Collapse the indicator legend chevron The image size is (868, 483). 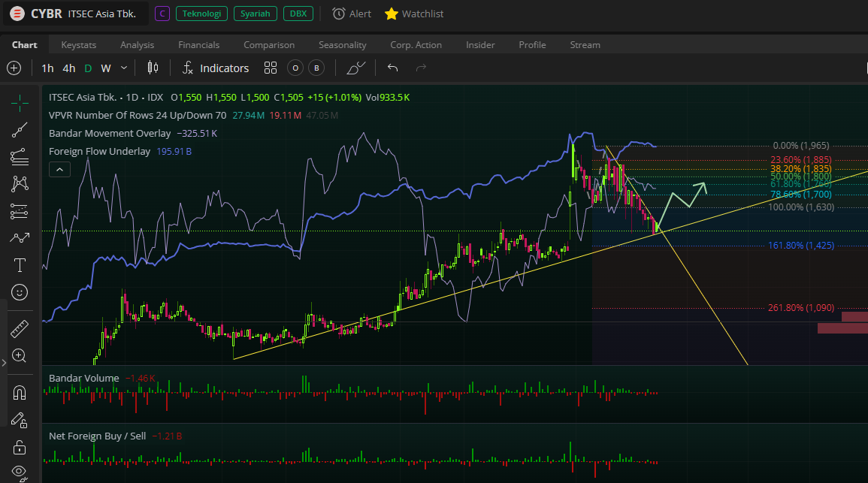pos(59,170)
